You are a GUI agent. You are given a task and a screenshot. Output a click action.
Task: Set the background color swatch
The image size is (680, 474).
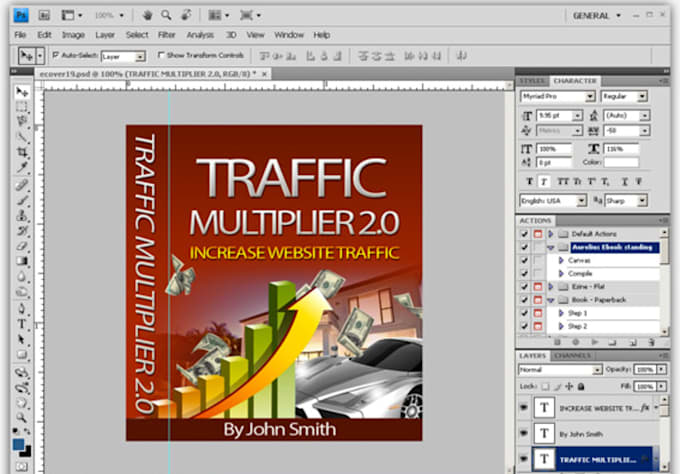pos(27,452)
